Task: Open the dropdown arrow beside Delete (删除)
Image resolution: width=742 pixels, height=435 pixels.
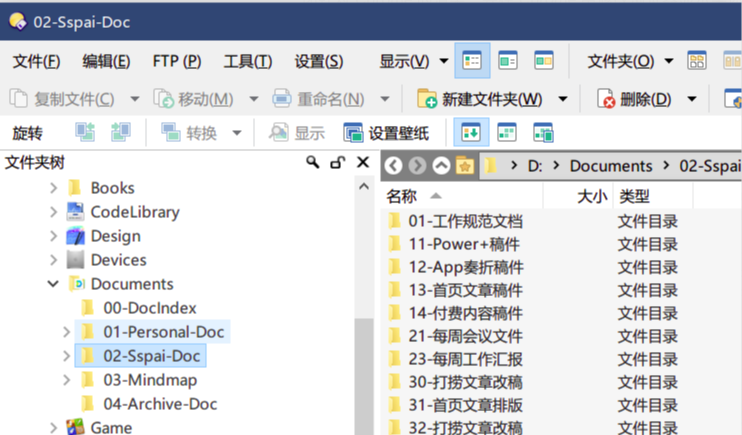Action: tap(690, 99)
